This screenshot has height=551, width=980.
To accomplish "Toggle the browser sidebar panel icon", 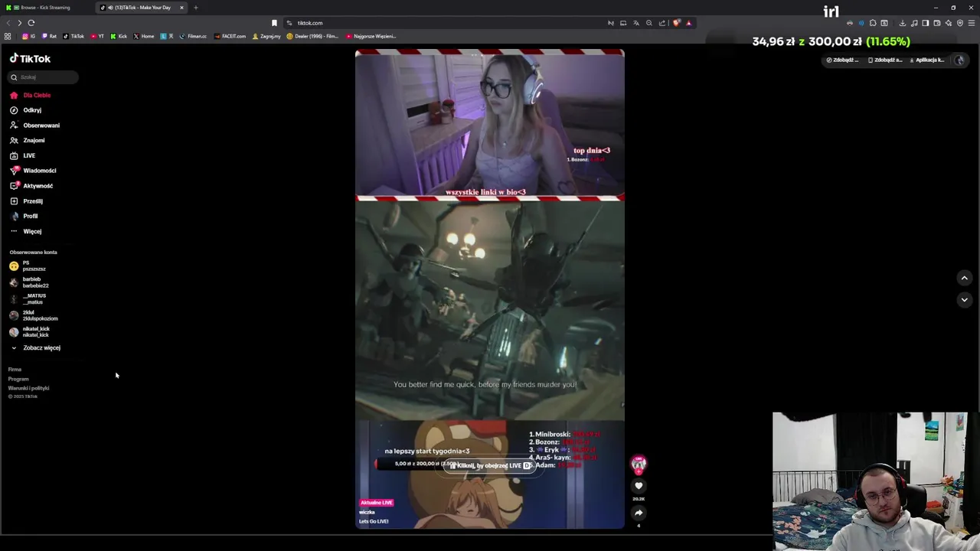I will pos(925,23).
